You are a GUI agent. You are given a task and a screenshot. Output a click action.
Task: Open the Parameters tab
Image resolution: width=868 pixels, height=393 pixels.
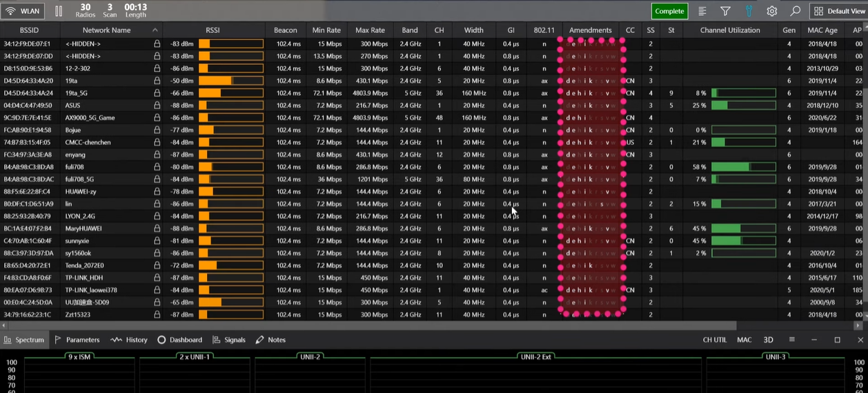click(77, 340)
